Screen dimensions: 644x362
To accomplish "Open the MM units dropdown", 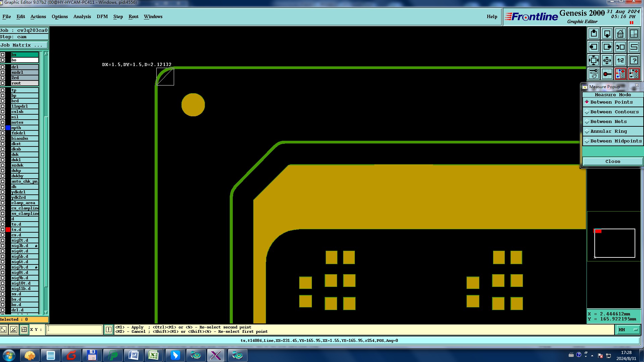I will click(x=628, y=330).
